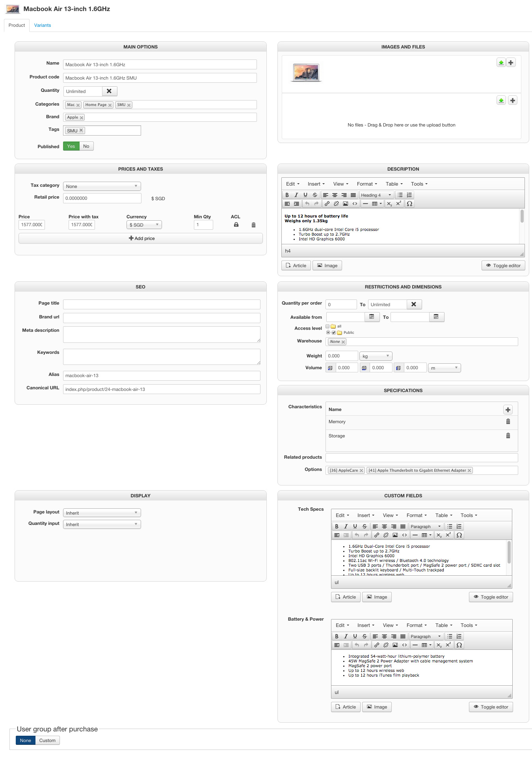The width and height of the screenshot is (532, 757).
Task: Select the Product tab
Action: coord(17,25)
